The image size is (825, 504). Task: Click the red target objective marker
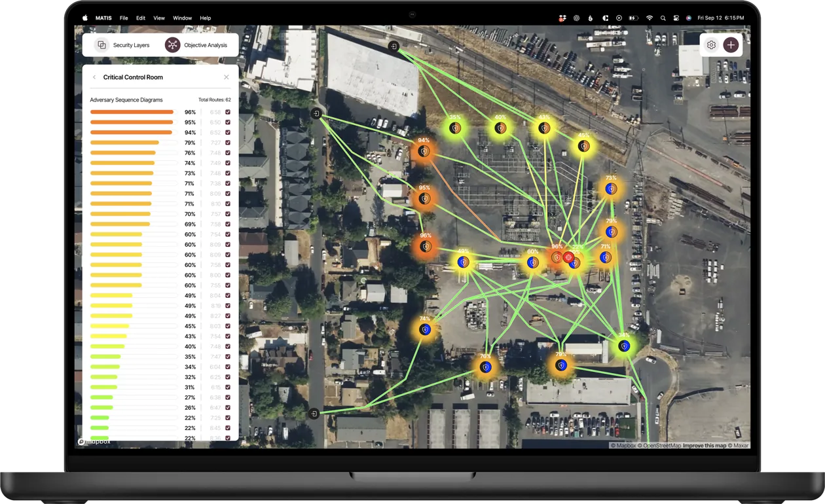(x=568, y=257)
